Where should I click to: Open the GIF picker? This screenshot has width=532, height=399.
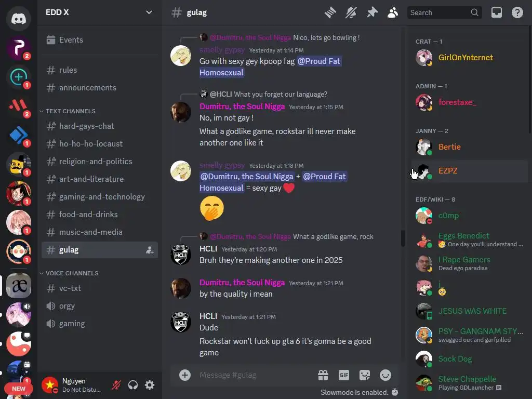click(344, 375)
